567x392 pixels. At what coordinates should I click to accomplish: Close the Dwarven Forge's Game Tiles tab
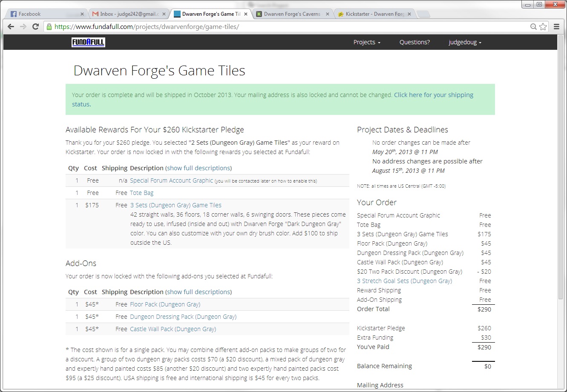pos(246,14)
